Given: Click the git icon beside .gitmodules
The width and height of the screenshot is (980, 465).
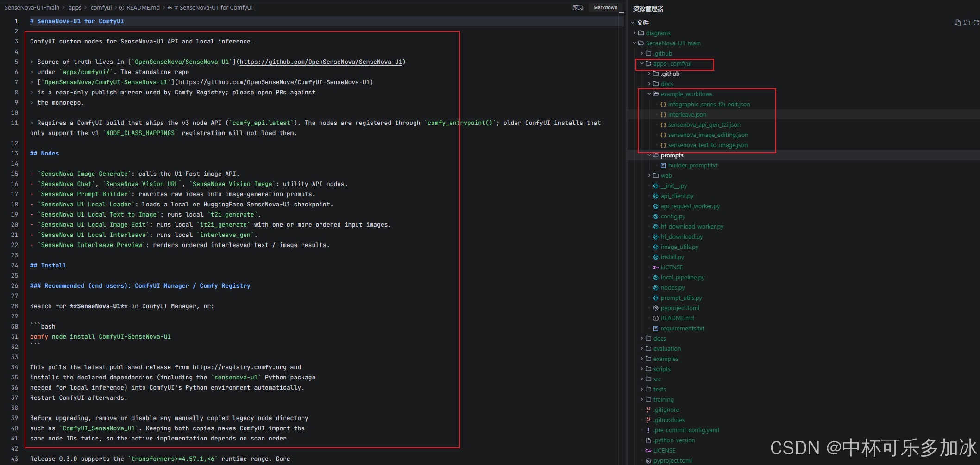Looking at the screenshot, I should (x=648, y=420).
